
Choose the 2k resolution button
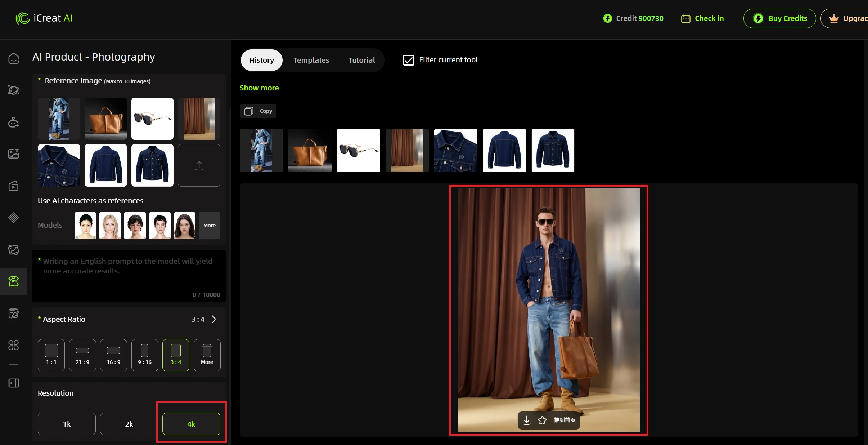click(129, 424)
